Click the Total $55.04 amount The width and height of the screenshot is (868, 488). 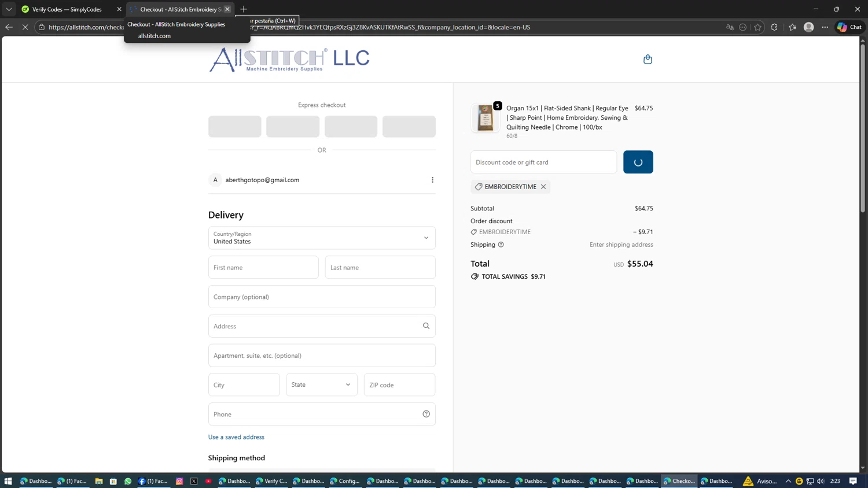640,264
